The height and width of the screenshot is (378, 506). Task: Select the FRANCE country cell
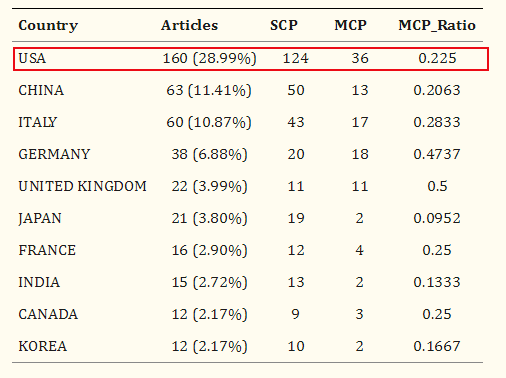pos(47,250)
